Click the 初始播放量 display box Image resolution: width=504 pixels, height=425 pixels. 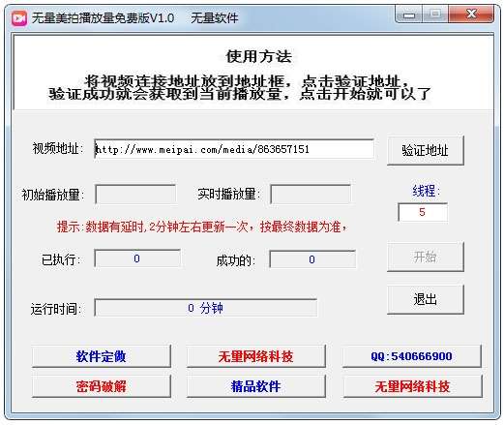[x=135, y=194]
